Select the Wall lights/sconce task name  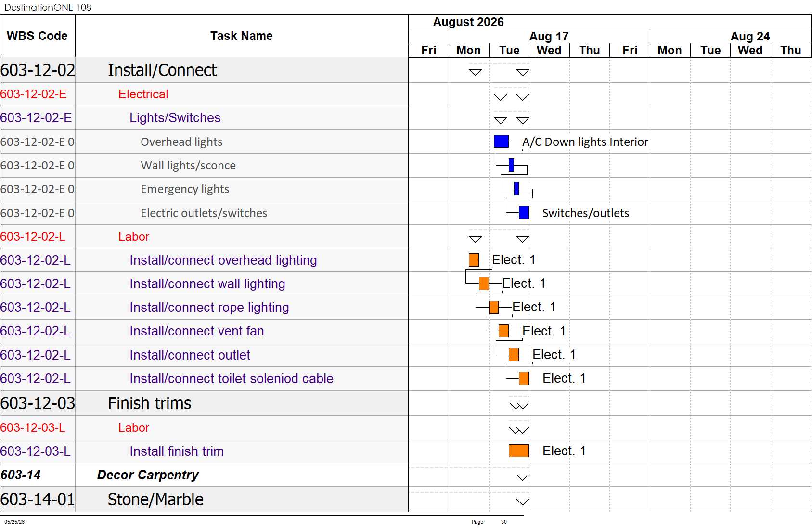(x=188, y=166)
